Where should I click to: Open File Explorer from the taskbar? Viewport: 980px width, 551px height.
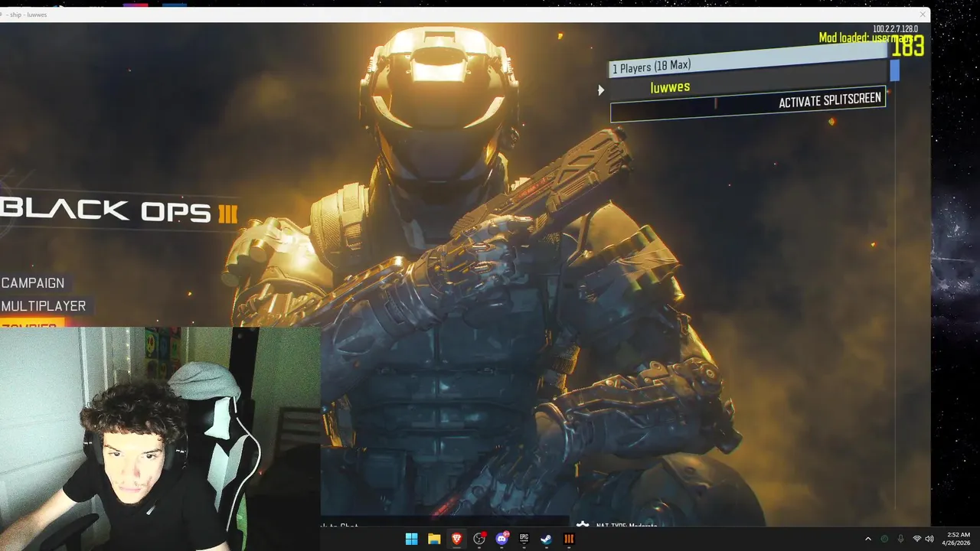pyautogui.click(x=434, y=539)
